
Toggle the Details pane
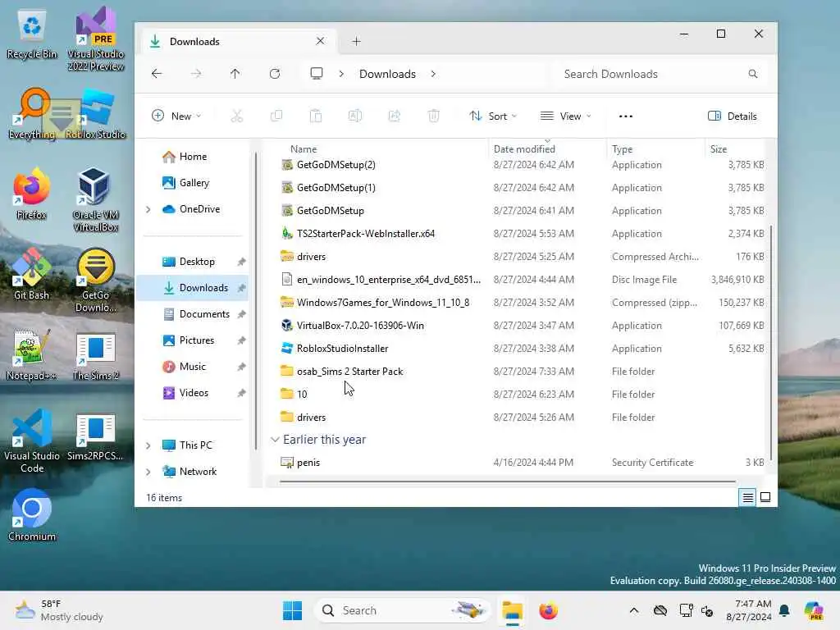(x=733, y=116)
